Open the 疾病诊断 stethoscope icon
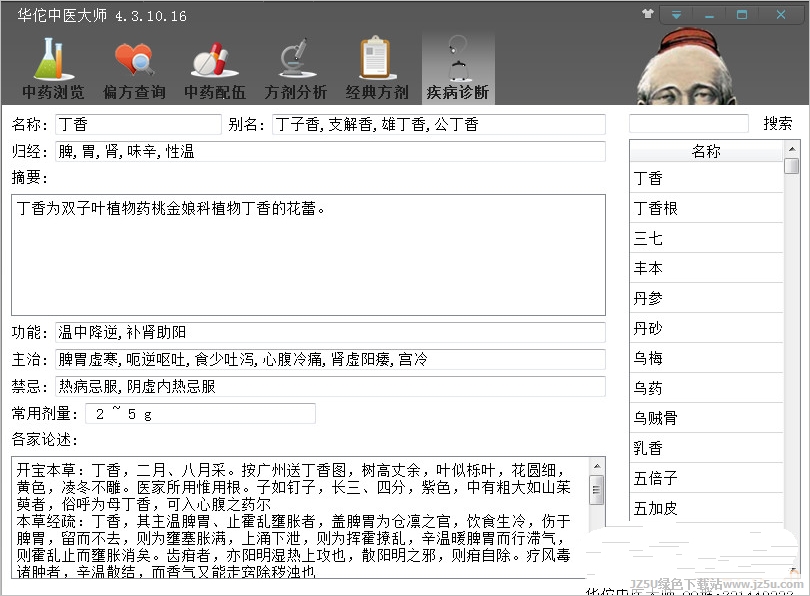The image size is (810, 596). [x=458, y=68]
